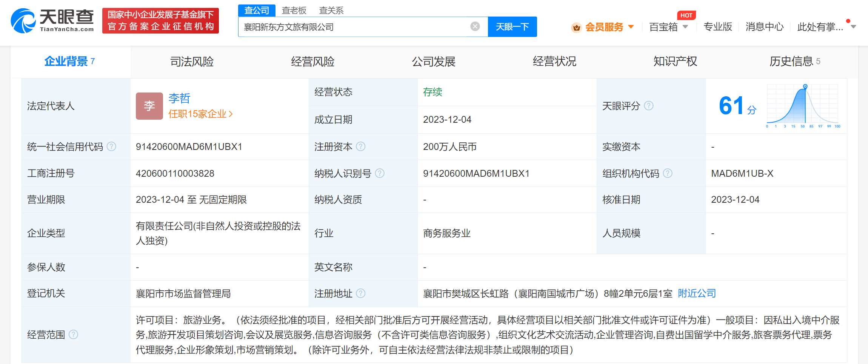
Task: Switch to the 司法风险 tab
Action: [x=192, y=62]
